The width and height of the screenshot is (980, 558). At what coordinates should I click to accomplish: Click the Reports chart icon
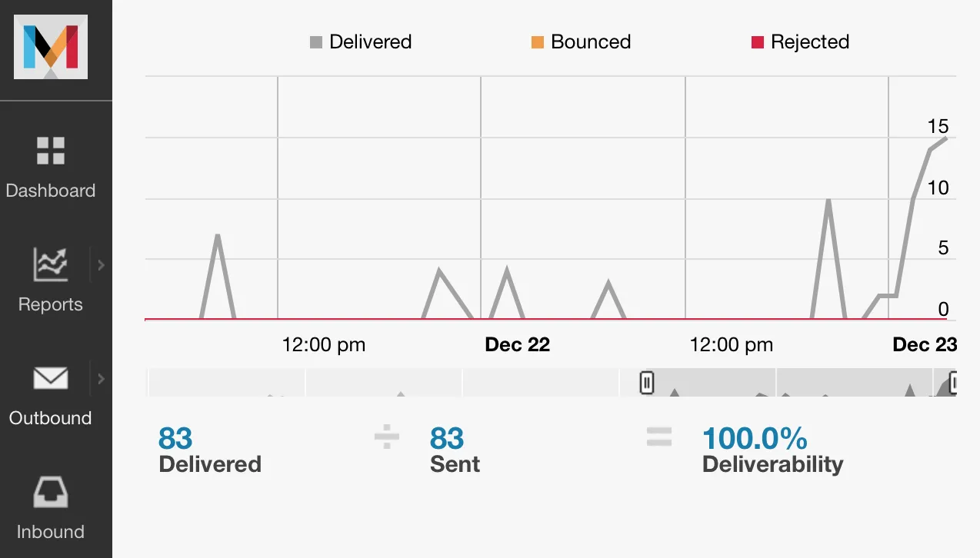pyautogui.click(x=51, y=264)
